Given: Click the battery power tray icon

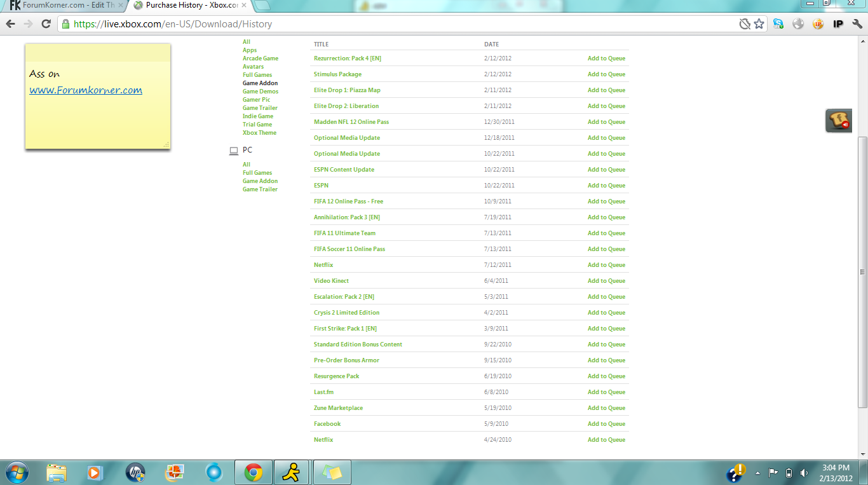Looking at the screenshot, I should (789, 473).
